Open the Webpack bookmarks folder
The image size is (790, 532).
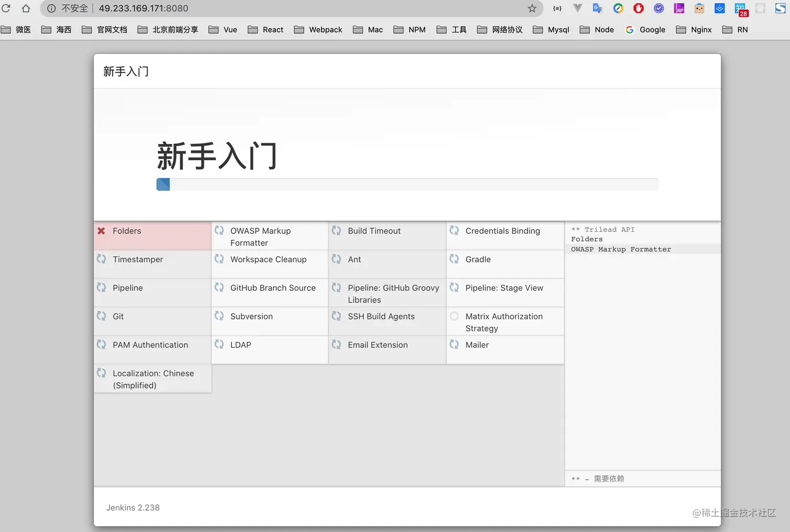(318, 30)
